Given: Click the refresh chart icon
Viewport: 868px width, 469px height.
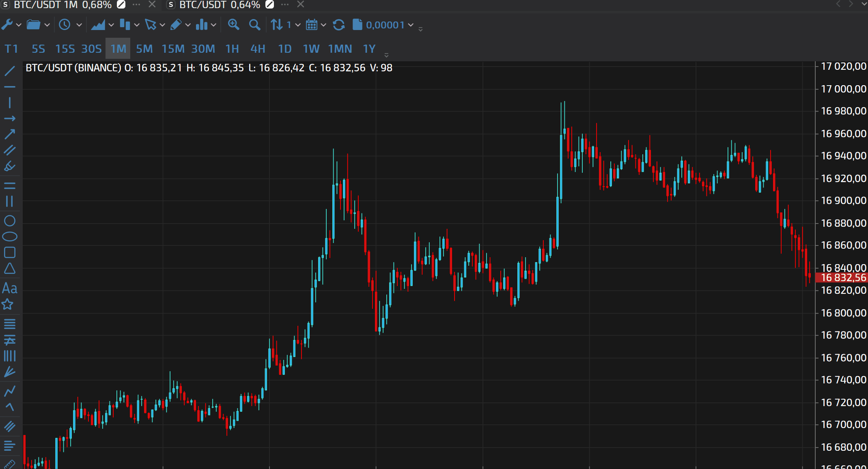Looking at the screenshot, I should [338, 25].
